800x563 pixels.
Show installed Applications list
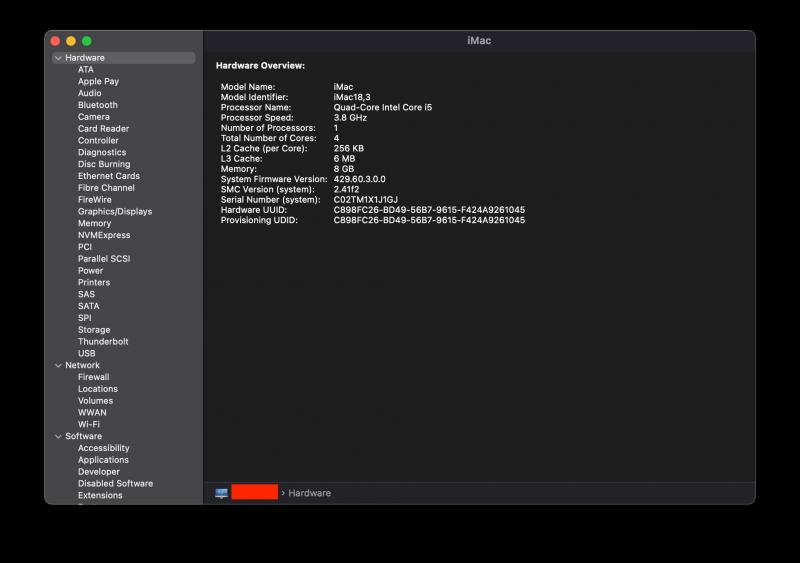103,460
